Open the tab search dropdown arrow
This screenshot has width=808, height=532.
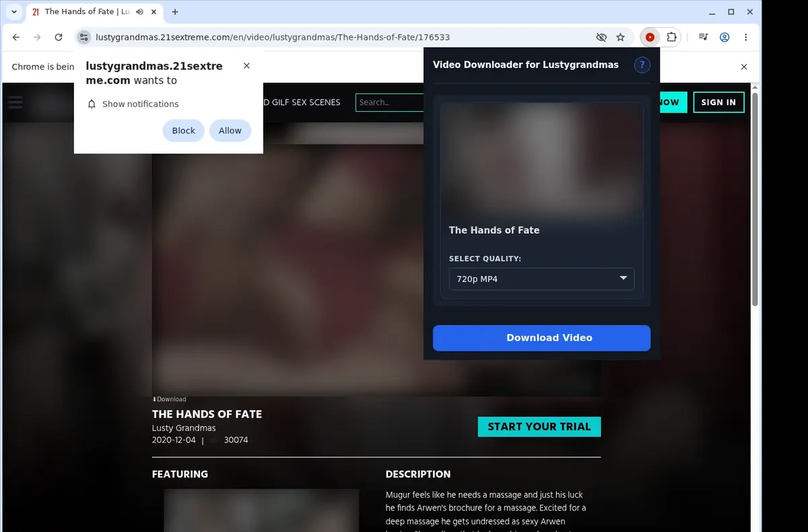point(14,11)
